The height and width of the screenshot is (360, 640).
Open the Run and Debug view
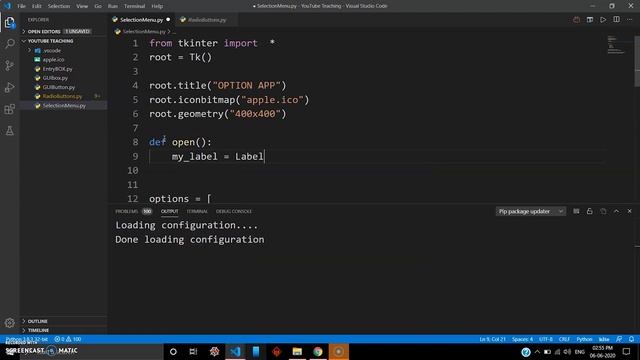click(9, 87)
